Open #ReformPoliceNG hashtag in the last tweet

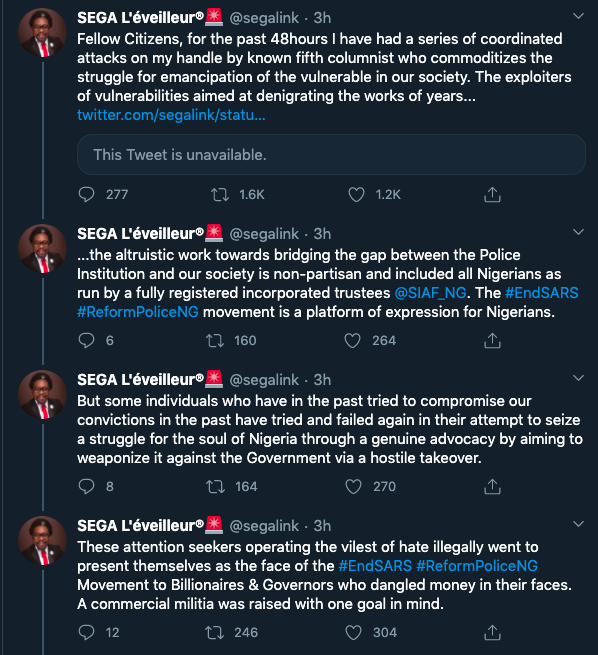pyautogui.click(x=477, y=566)
